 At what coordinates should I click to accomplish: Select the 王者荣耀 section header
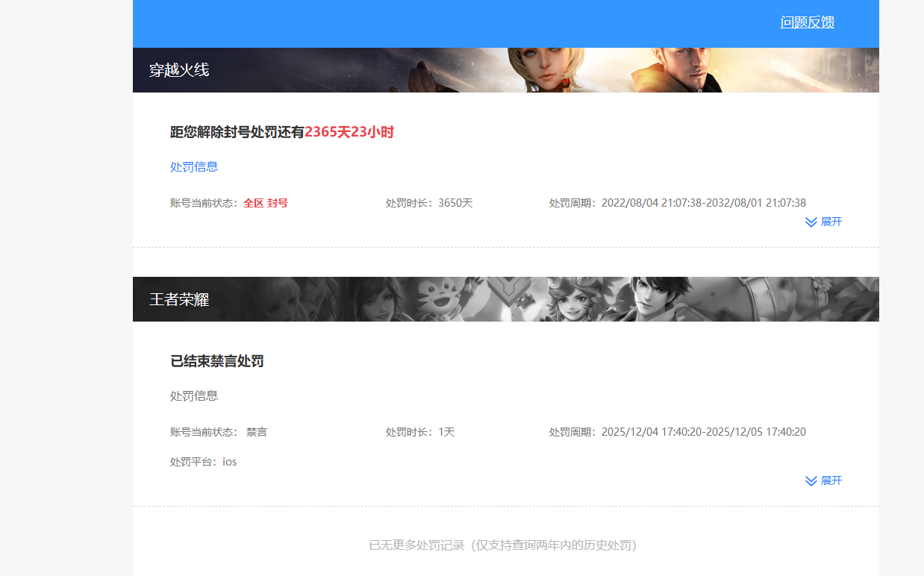click(x=179, y=298)
